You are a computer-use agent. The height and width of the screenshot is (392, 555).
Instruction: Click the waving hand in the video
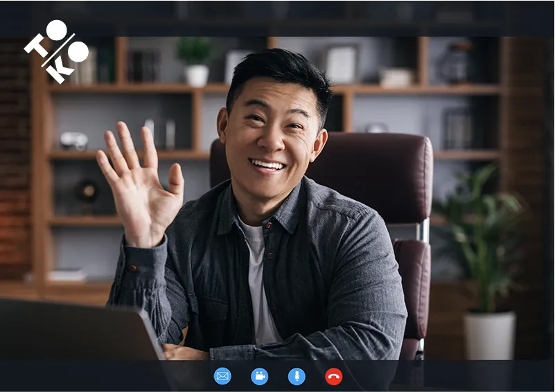click(x=139, y=180)
